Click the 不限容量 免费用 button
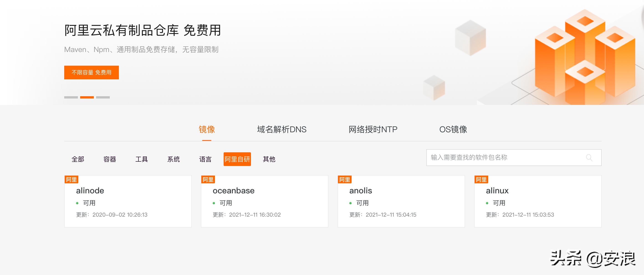 (x=91, y=72)
